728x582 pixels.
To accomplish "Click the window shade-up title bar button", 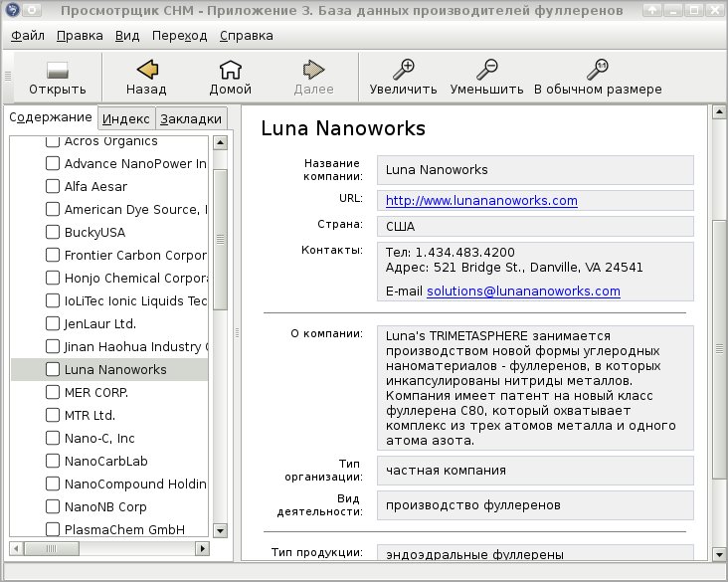I will click(x=652, y=10).
